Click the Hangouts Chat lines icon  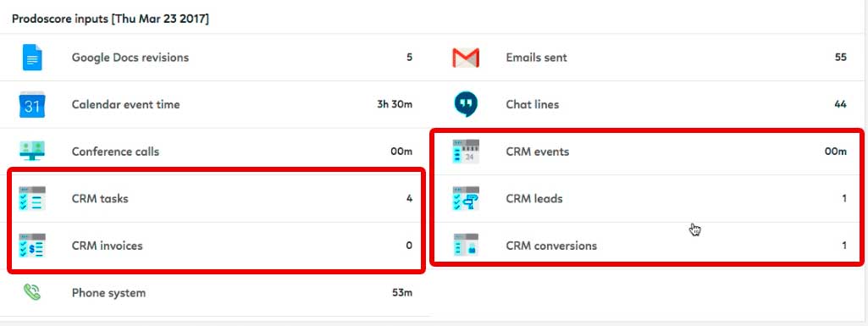tap(466, 104)
